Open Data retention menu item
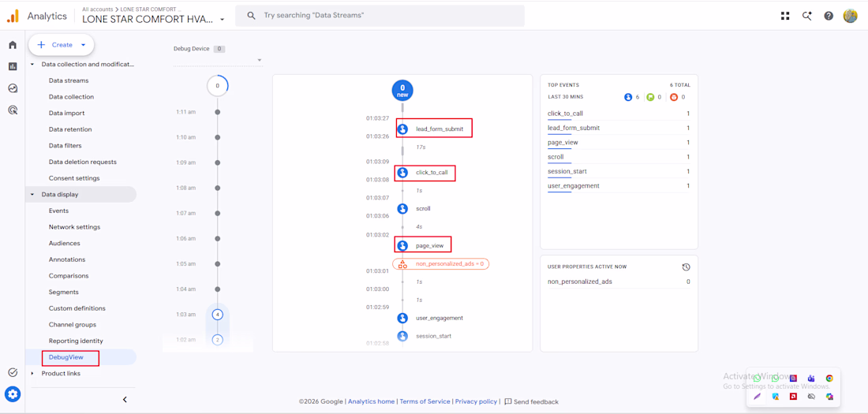The width and height of the screenshot is (868, 414). tap(70, 129)
